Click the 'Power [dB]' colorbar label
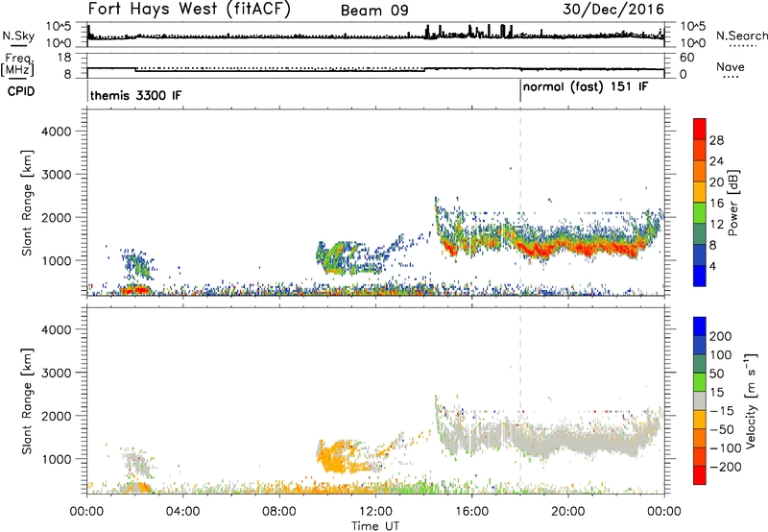768x532 pixels. click(x=732, y=203)
